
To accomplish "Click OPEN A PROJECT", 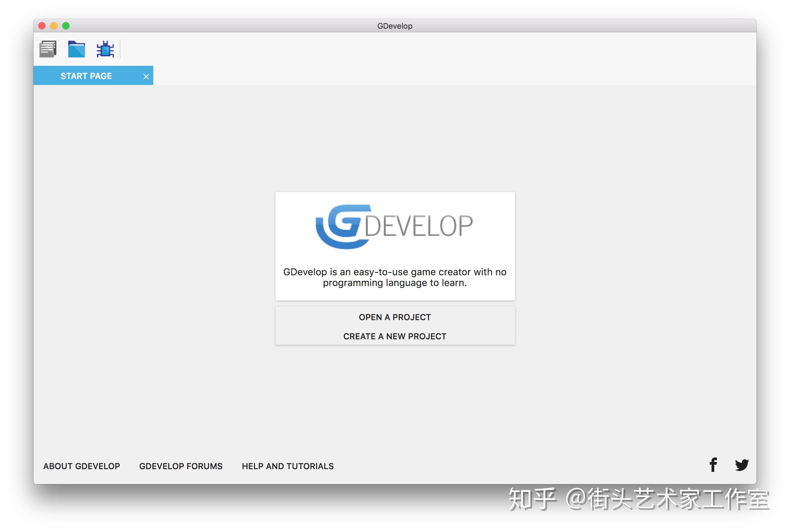I will pos(394,317).
